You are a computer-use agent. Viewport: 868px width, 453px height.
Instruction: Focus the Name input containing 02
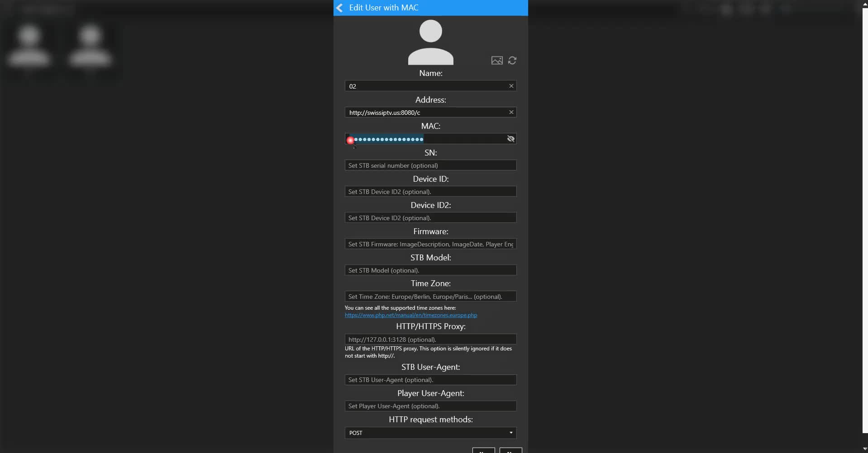click(x=425, y=86)
